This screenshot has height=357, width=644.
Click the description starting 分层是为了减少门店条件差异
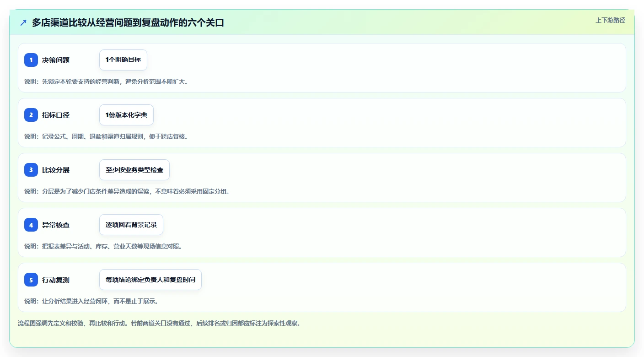pyautogui.click(x=127, y=191)
